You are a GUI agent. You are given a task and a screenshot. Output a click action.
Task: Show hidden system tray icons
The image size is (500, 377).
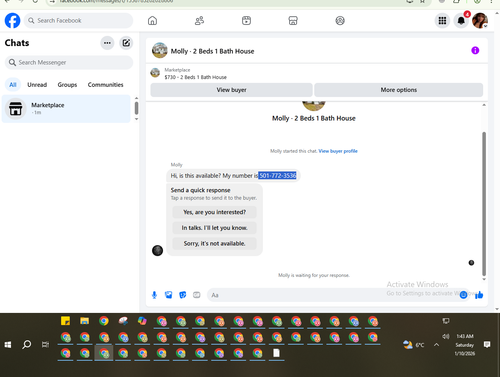click(436, 345)
